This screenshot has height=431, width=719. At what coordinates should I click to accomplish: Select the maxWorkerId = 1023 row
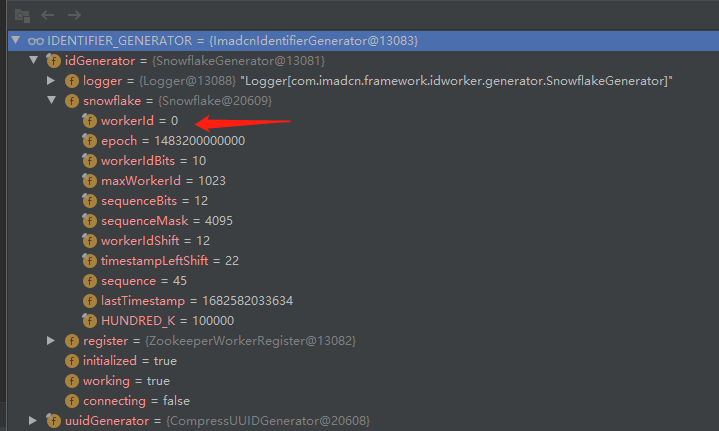point(162,180)
